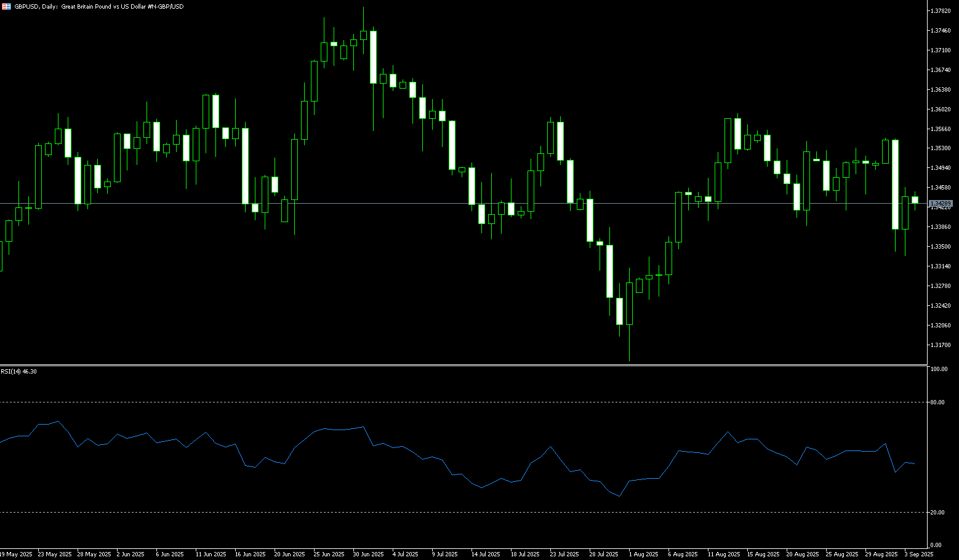The image size is (959, 560).
Task: Select the 3 Sep 2025 date label
Action: [918, 554]
